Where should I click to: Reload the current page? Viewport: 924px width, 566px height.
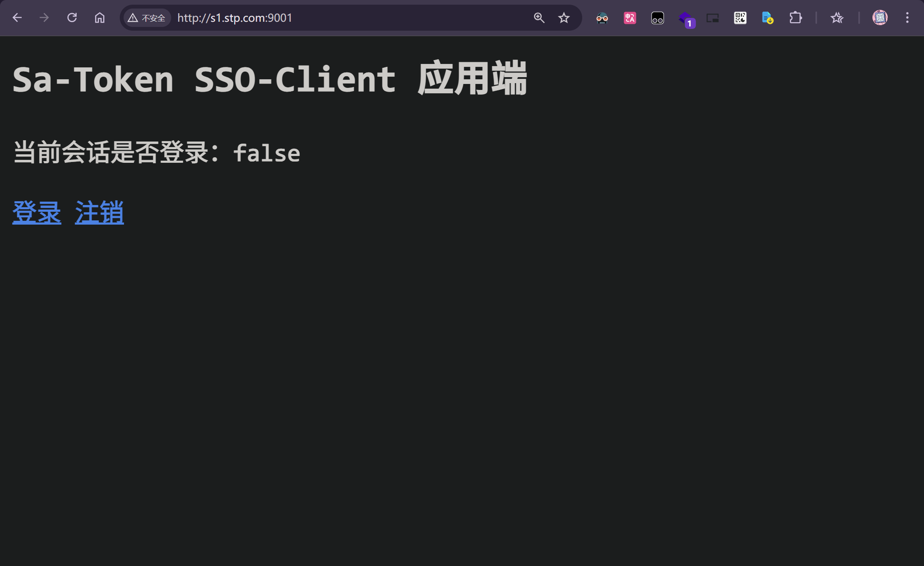tap(72, 18)
